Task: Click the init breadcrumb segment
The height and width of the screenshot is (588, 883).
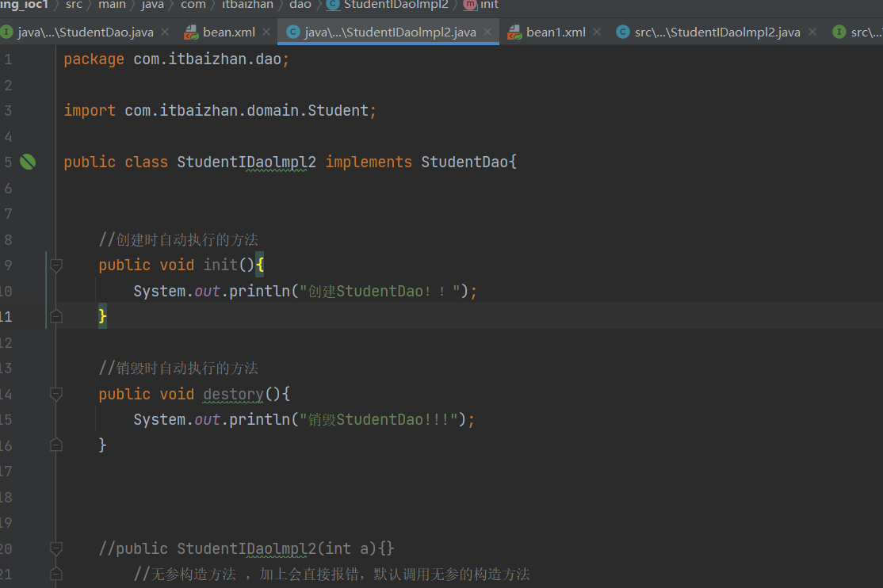Action: [489, 5]
